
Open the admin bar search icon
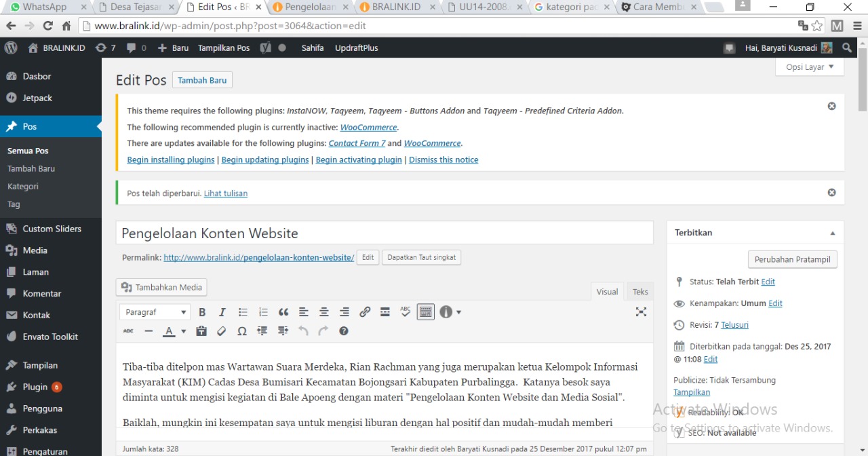pyautogui.click(x=846, y=48)
